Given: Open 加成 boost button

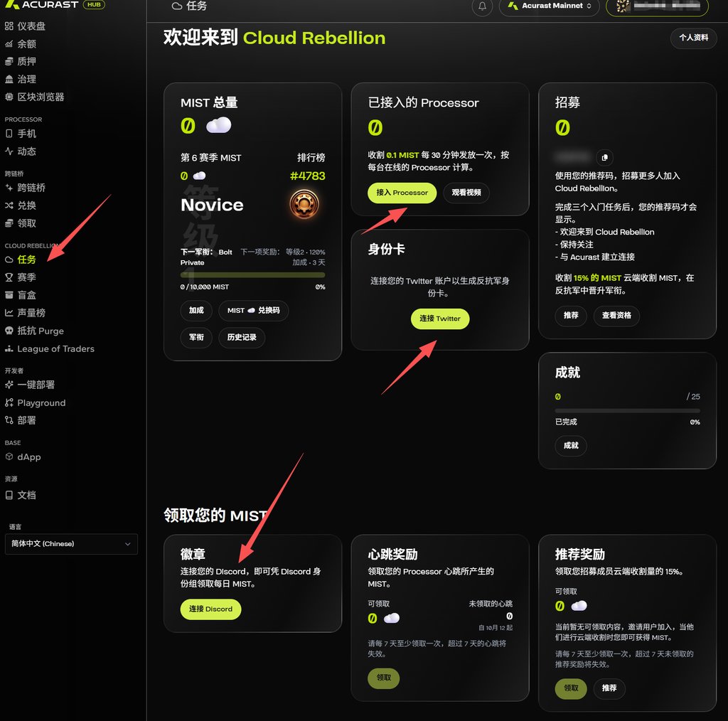Looking at the screenshot, I should tap(196, 311).
